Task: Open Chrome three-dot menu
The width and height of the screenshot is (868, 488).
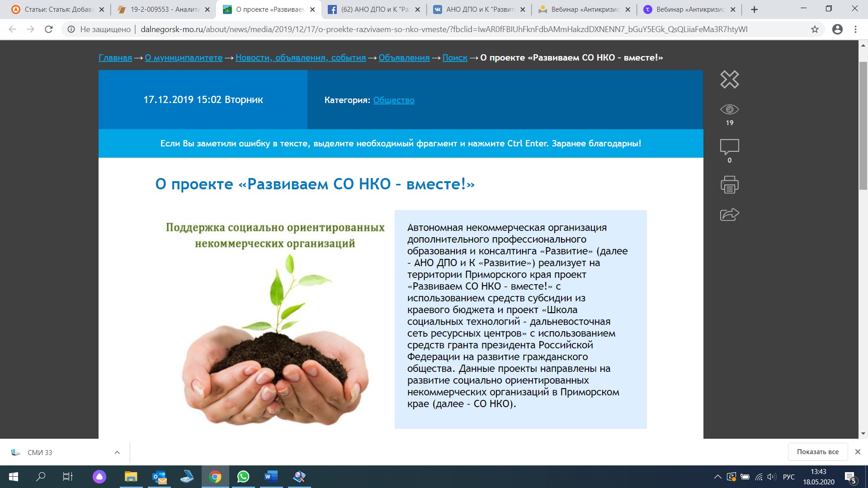Action: coord(855,29)
